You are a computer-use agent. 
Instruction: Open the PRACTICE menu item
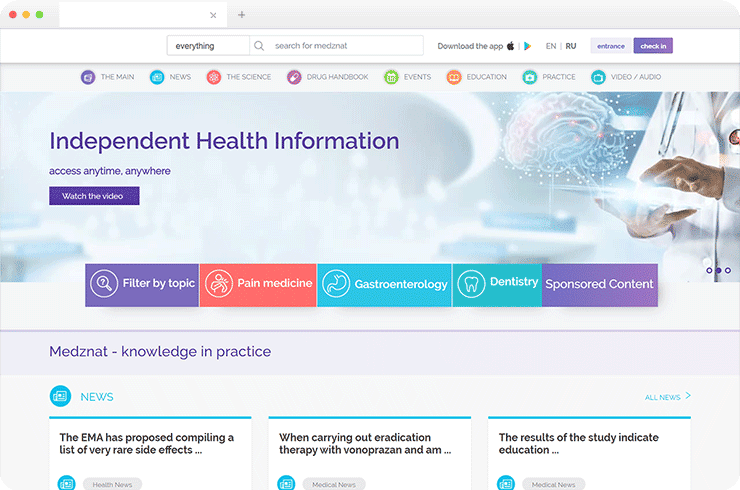click(559, 77)
